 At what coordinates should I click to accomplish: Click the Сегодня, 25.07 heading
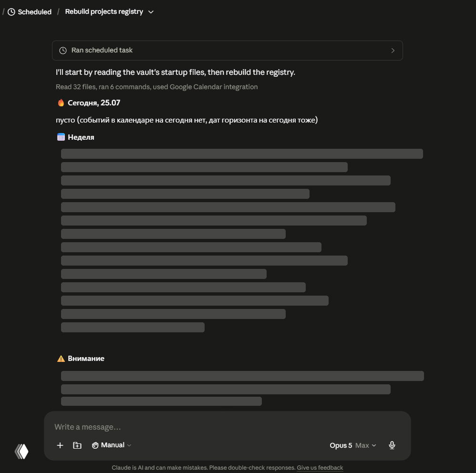click(94, 103)
